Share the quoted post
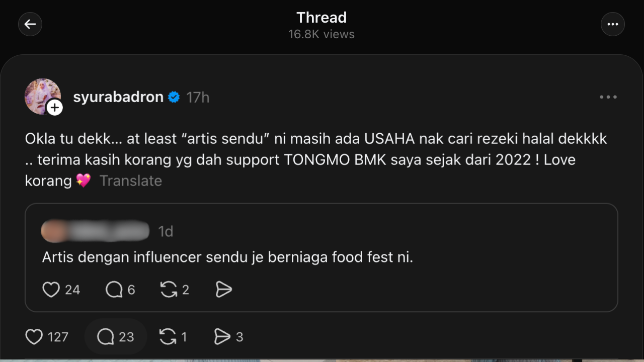 tap(223, 290)
